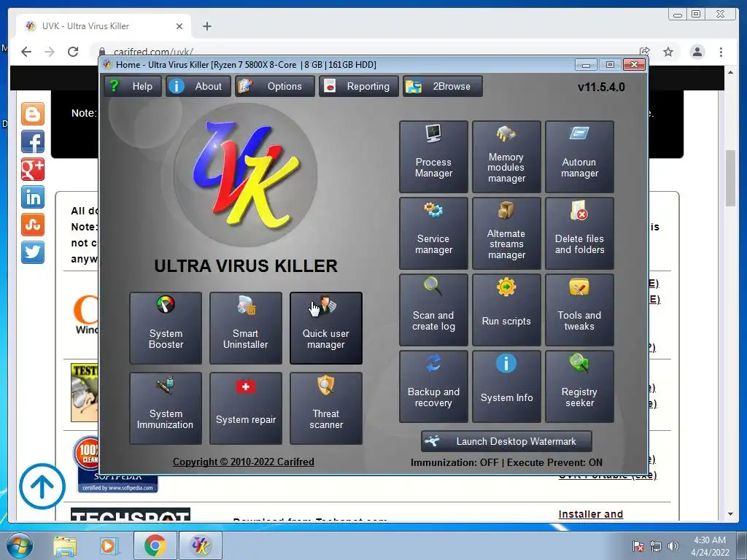This screenshot has width=747, height=560.
Task: Click the scrollbar down arrow in Chrome
Action: pos(730,514)
